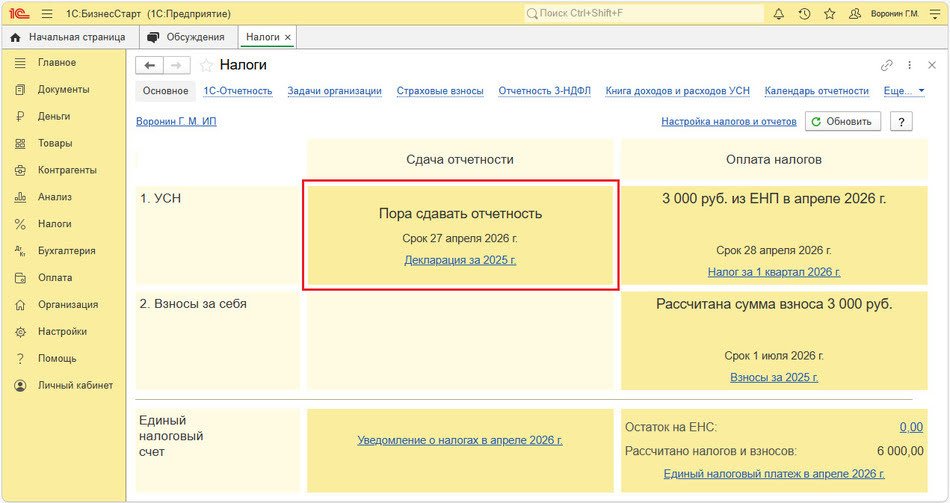The width and height of the screenshot is (950, 503).
Task: Open Отчетность 3-НДФЛ section
Action: point(544,91)
